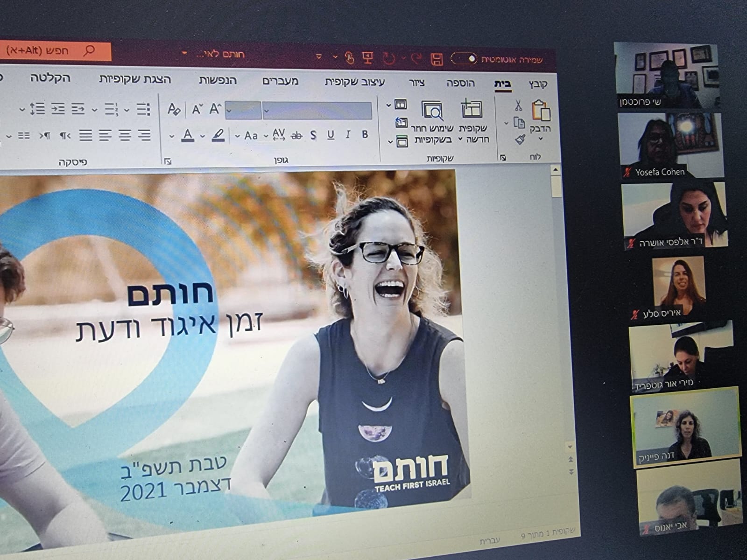Align paragraph text to the right
Screen dimensions: 747x560
pyautogui.click(x=144, y=135)
